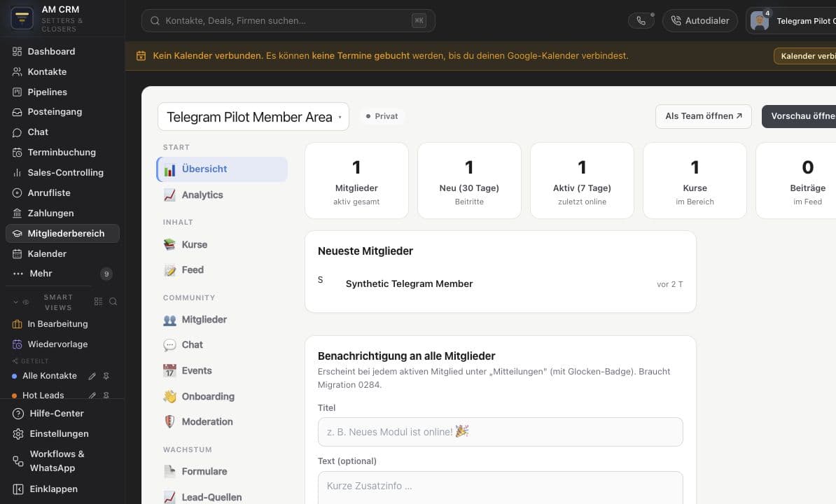Click the Onboarding waving hand icon
Screen dimensions: 836x504
(169, 396)
